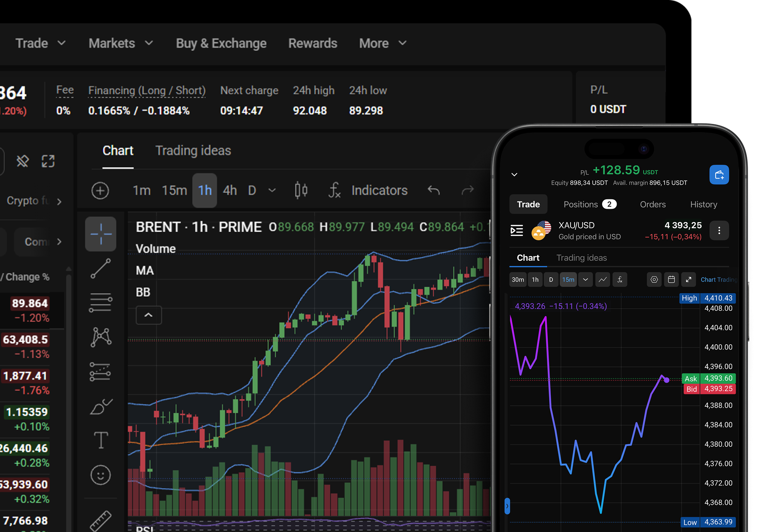Viewport: 767px width, 532px height.
Task: Open the Positions tab on phone
Action: coord(590,204)
